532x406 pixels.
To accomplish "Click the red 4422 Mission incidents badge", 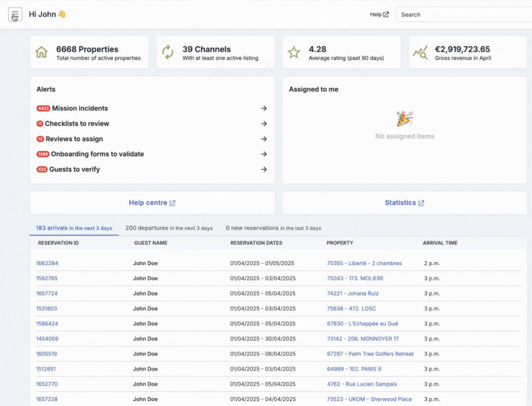I will pyautogui.click(x=43, y=108).
